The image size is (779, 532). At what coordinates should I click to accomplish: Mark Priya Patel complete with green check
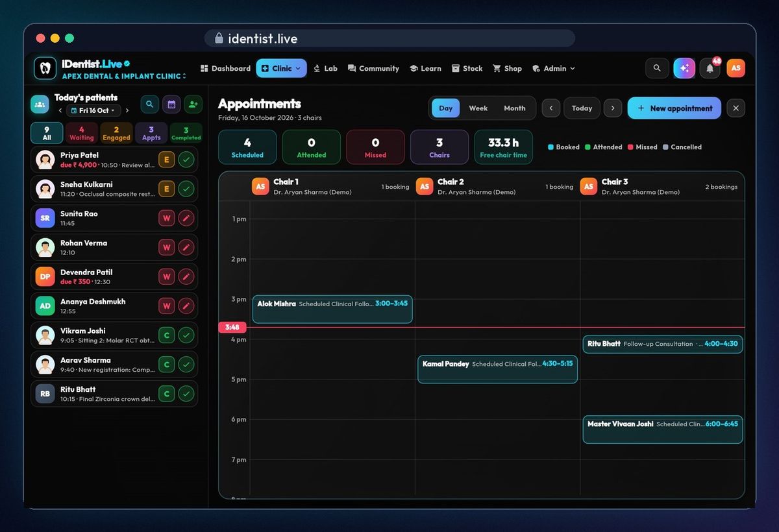[x=186, y=160]
